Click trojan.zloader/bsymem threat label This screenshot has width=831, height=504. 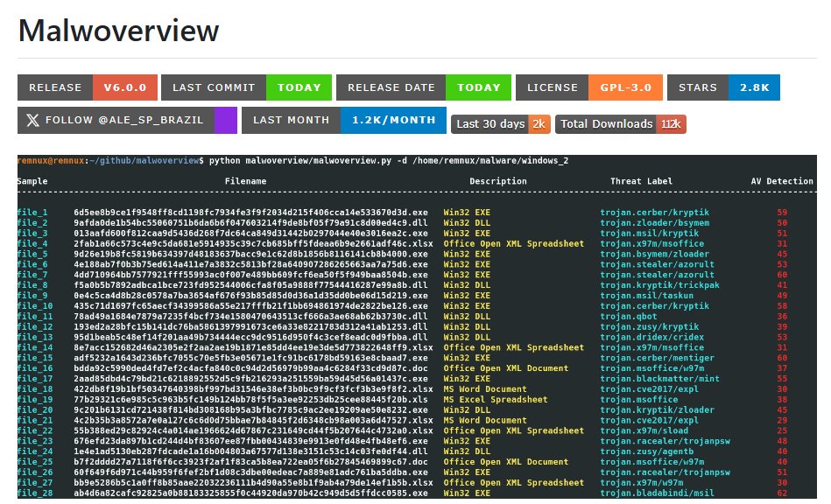(x=654, y=223)
